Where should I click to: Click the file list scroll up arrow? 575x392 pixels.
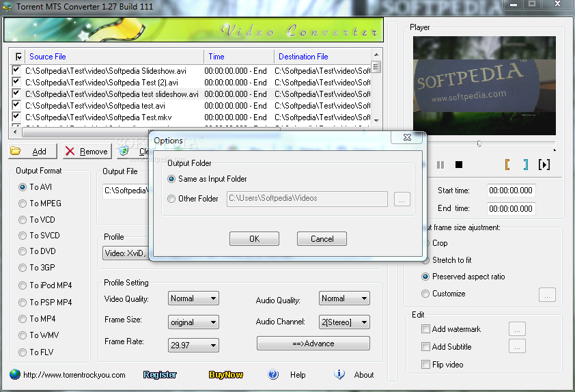[376, 54]
